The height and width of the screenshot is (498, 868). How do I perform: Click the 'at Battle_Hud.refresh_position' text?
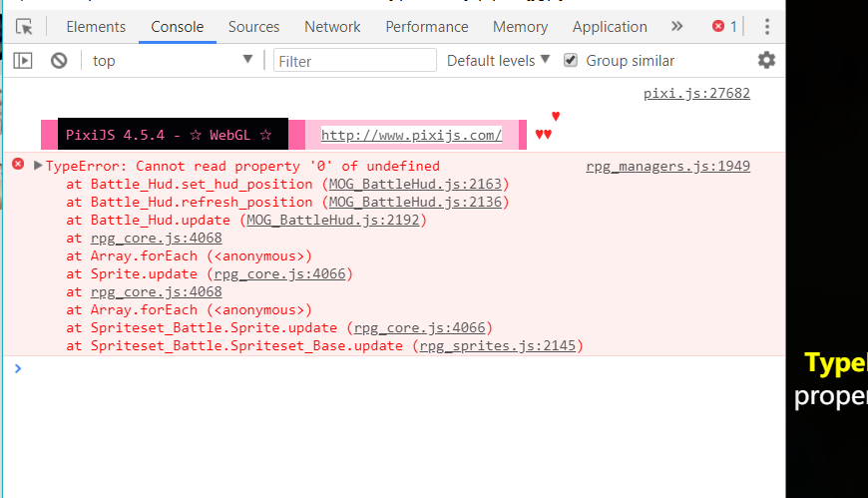tap(190, 203)
